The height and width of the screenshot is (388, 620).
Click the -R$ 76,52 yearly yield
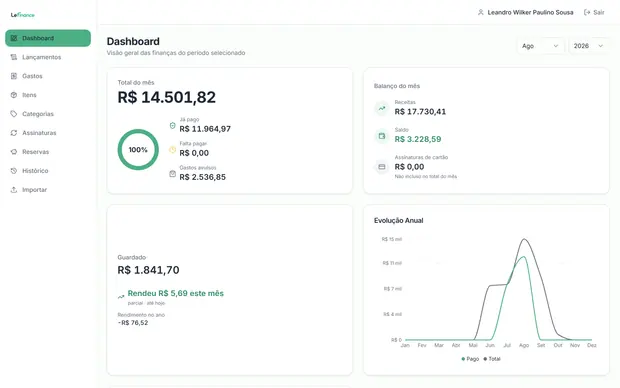point(133,323)
